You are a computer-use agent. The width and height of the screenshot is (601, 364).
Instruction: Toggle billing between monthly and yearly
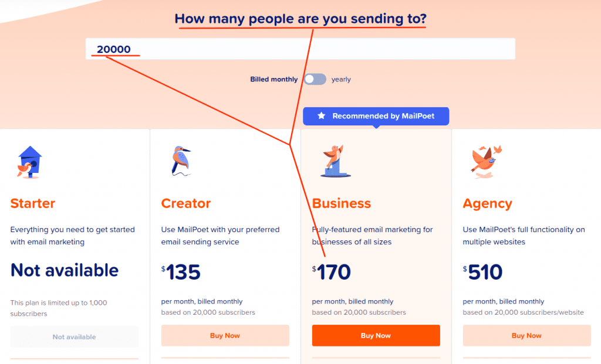pyautogui.click(x=315, y=79)
